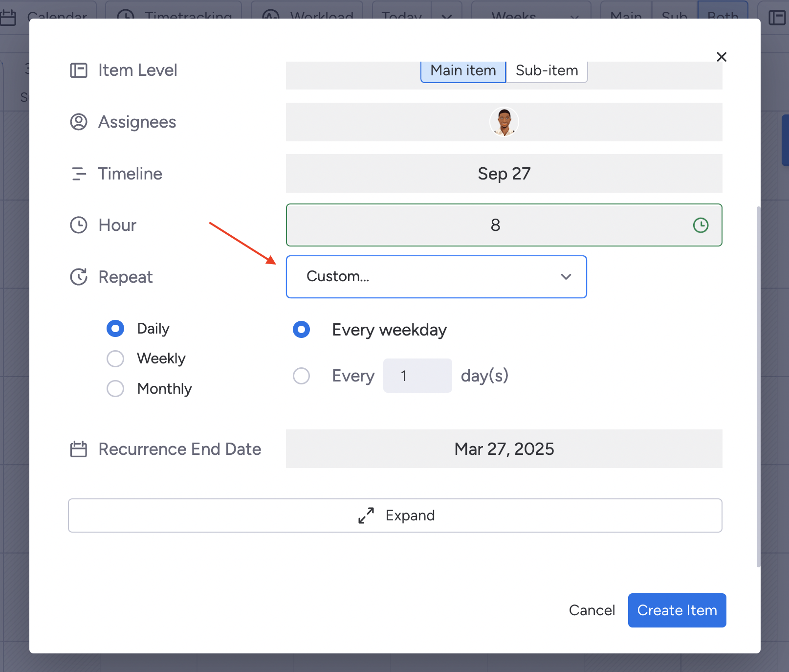
Task: Open the Repeat Custom dropdown
Action: pos(436,277)
